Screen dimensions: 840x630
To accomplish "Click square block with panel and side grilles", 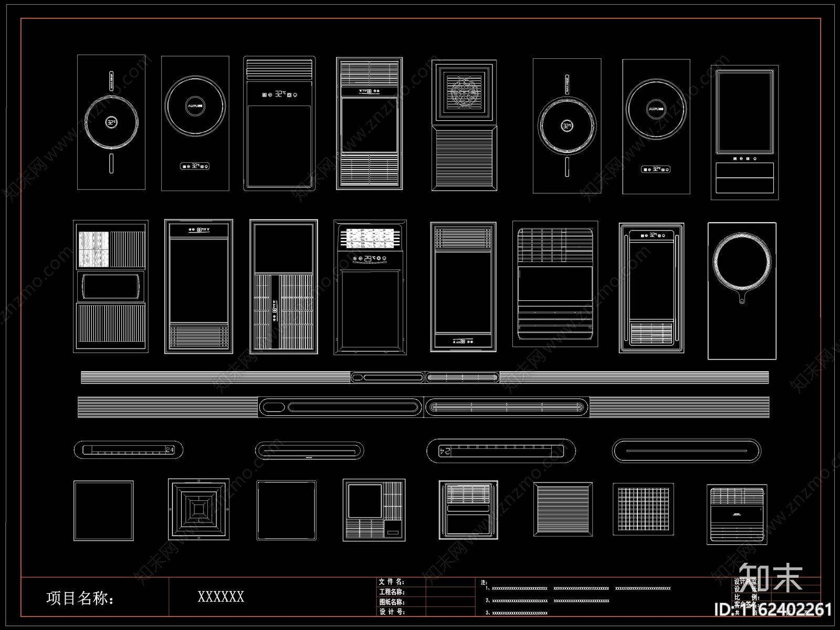I will coord(374,510).
